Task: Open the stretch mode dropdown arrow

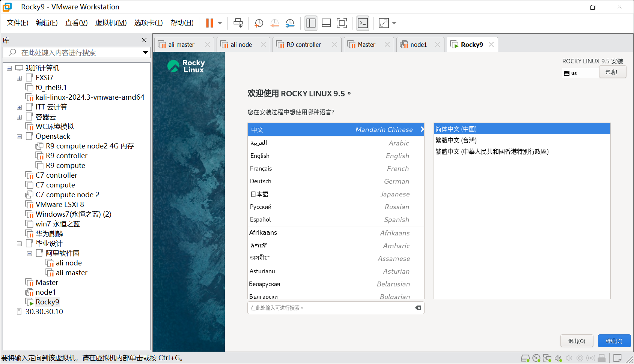Action: [394, 23]
